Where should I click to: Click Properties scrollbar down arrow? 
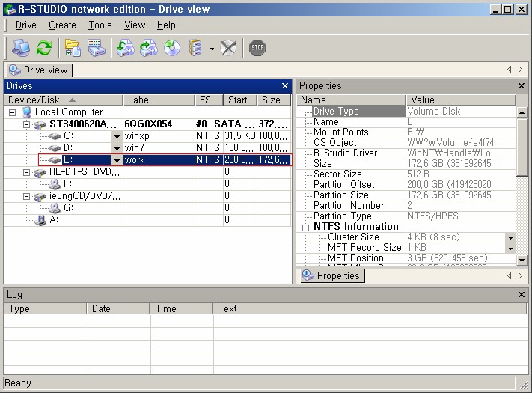(522, 261)
